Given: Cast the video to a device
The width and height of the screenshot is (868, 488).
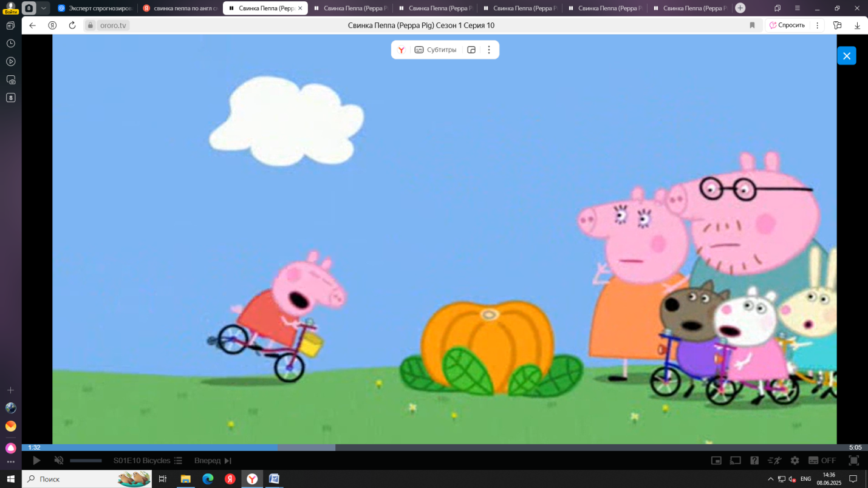Looking at the screenshot, I should click(x=735, y=461).
